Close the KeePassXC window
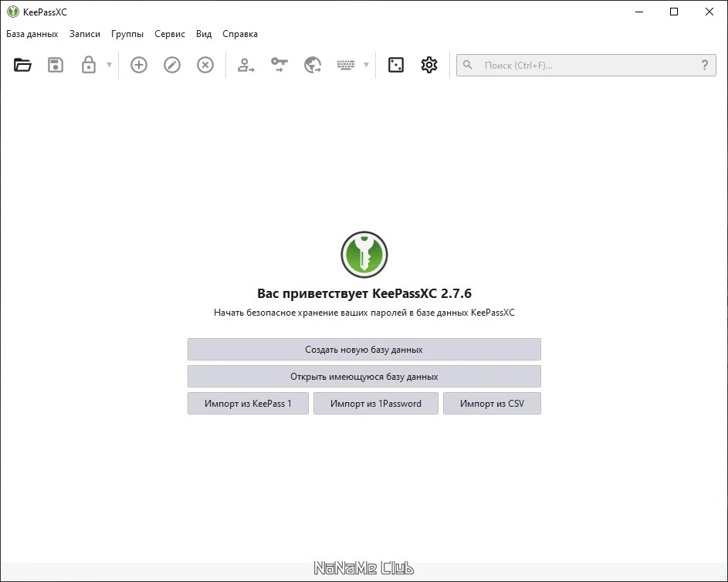This screenshot has width=728, height=582. [709, 12]
